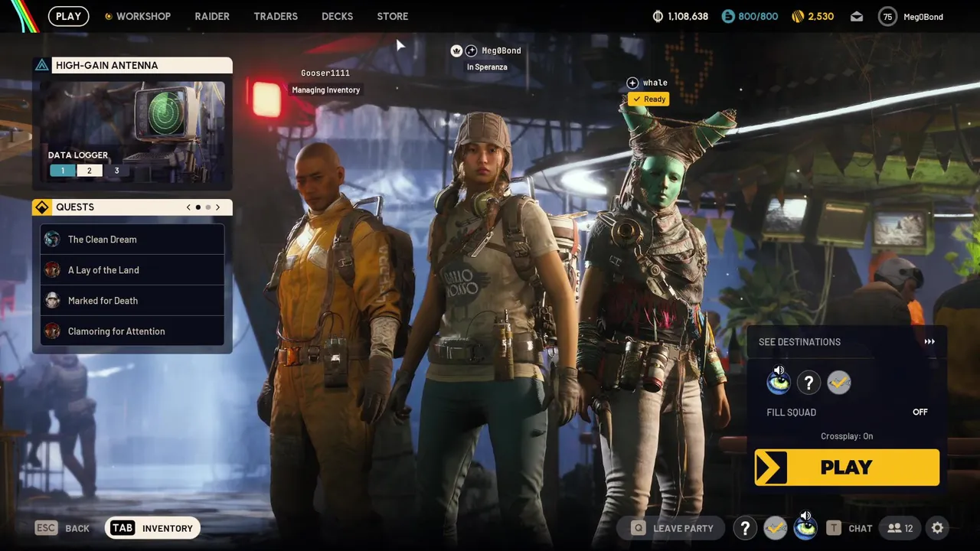Open the TAB Inventory button
This screenshot has height=551, width=980.
click(152, 528)
